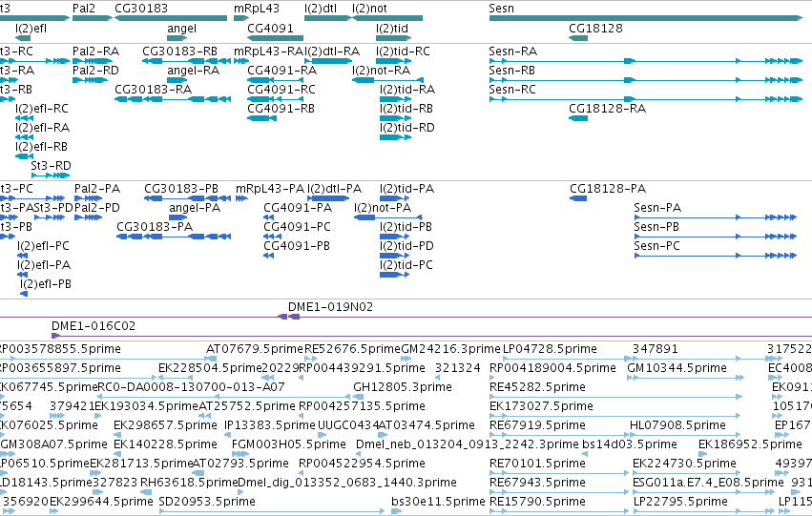Click the CG4091 gene bar

pyautogui.click(x=275, y=38)
